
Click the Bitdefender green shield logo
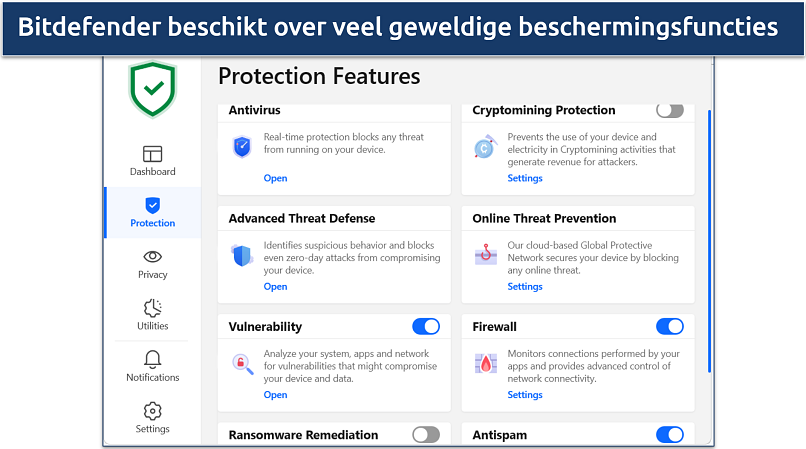tap(152, 89)
